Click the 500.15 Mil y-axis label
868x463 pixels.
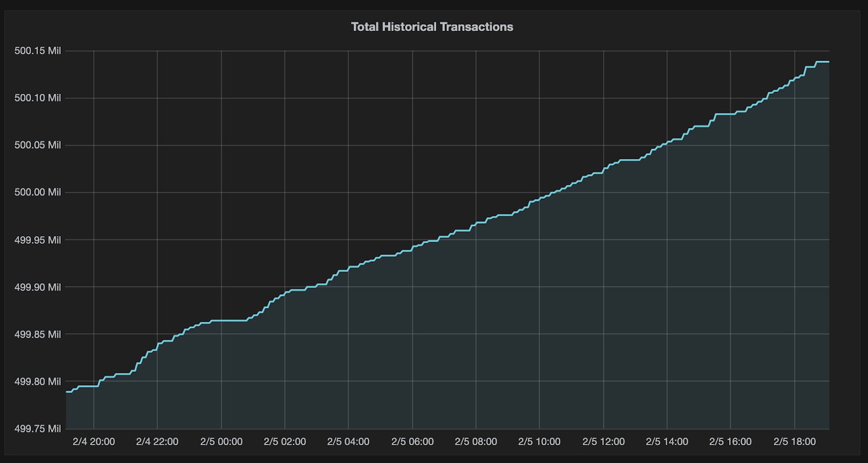pos(37,50)
